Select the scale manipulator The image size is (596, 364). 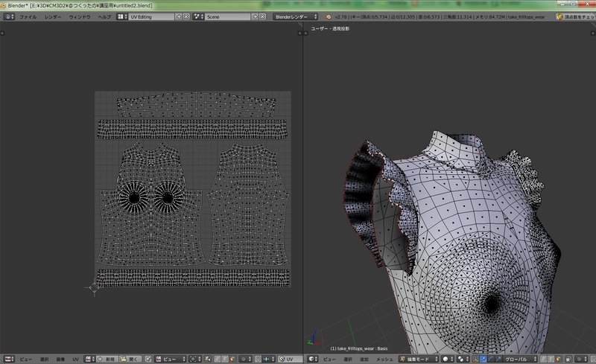click(498, 359)
